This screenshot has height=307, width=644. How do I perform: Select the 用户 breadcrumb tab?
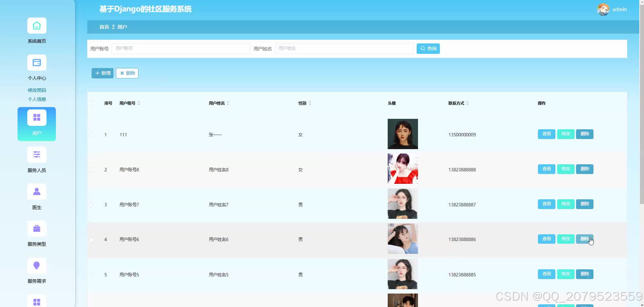point(123,27)
